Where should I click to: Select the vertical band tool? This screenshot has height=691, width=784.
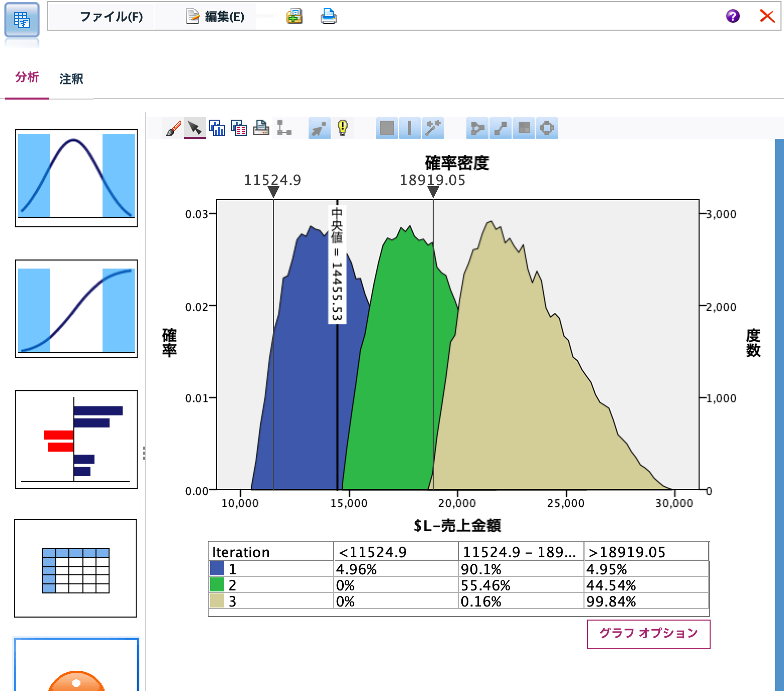(x=409, y=128)
